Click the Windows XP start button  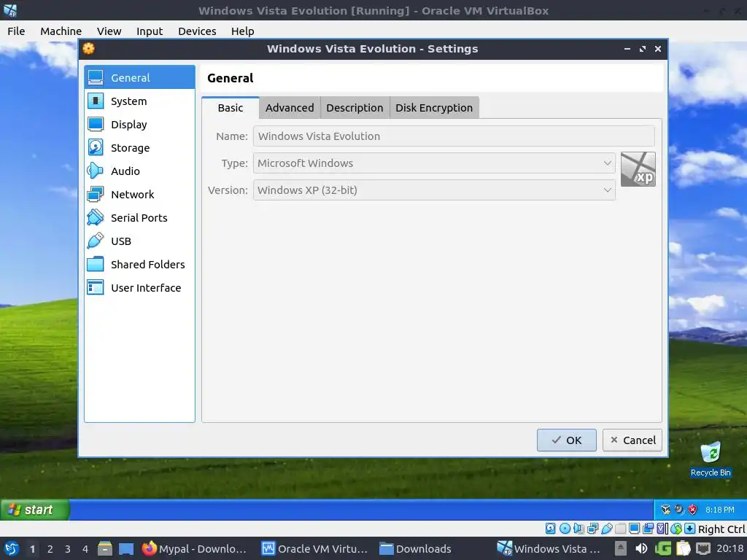[35, 510]
